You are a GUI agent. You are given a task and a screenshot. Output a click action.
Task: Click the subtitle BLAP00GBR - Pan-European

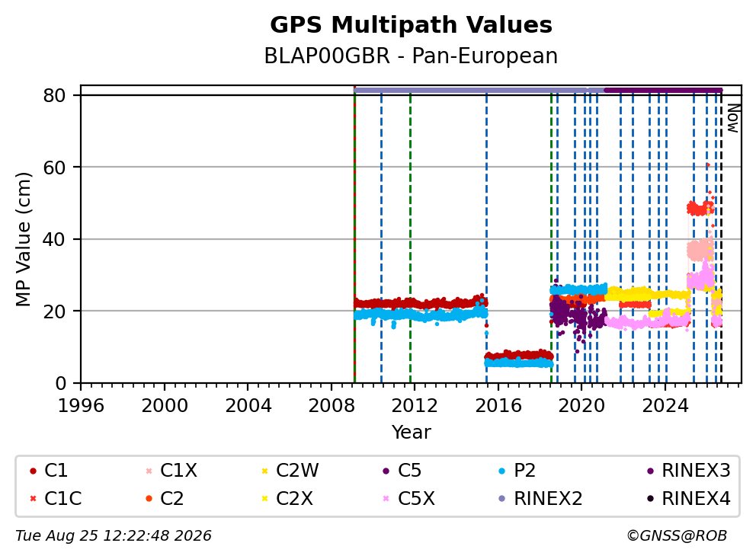411,56
